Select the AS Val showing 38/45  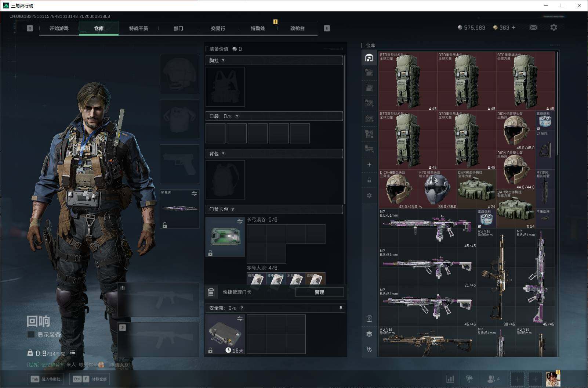coord(496,277)
